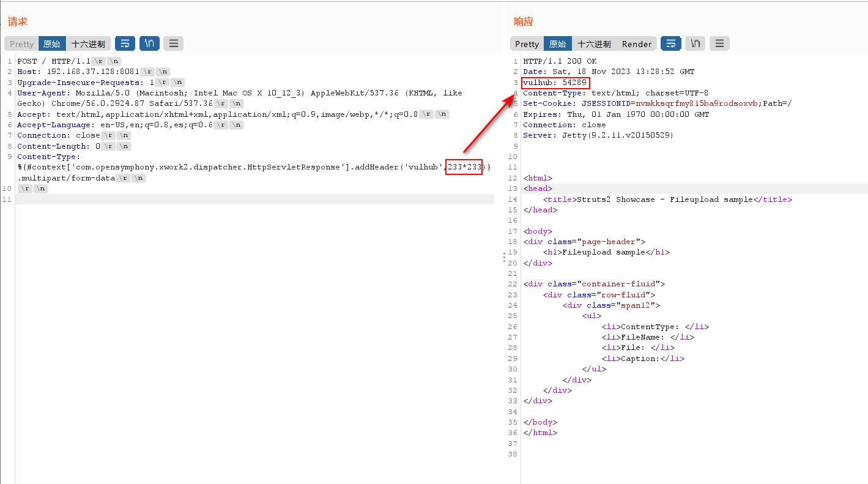Viewport: 868px width, 484px height.
Task: Click the Accept-Language header line
Action: (x=115, y=125)
